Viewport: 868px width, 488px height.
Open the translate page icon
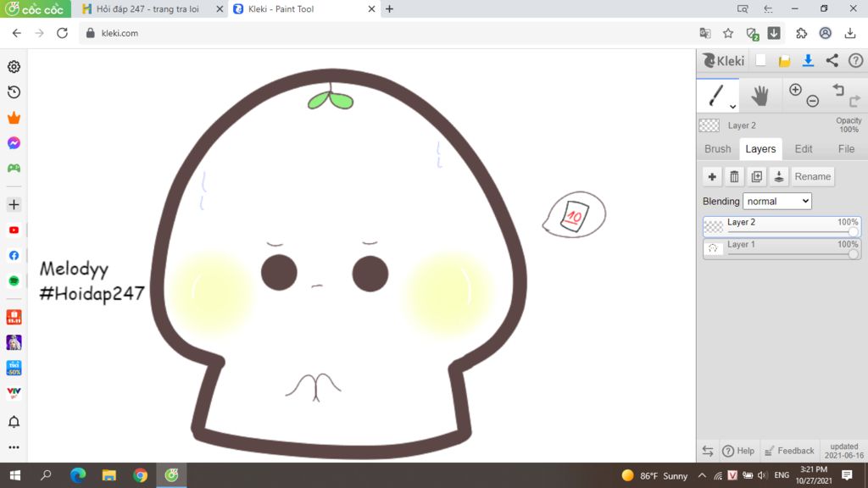pyautogui.click(x=704, y=33)
